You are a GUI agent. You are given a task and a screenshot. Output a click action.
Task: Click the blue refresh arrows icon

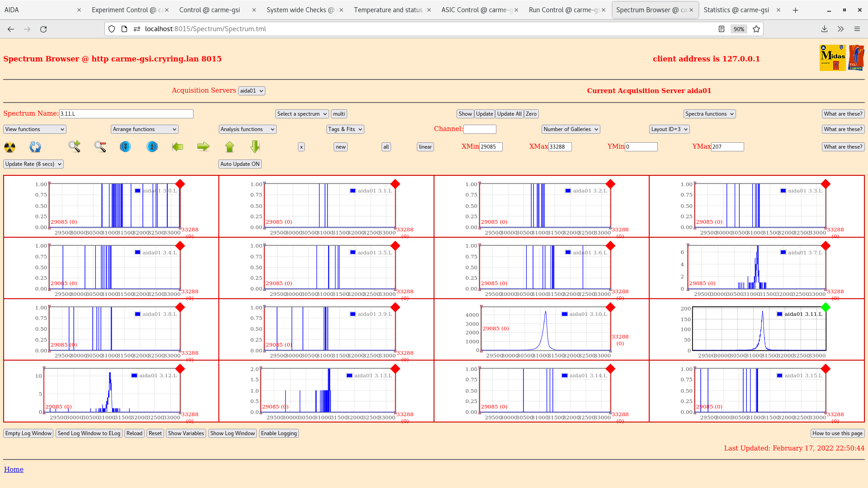pyautogui.click(x=35, y=147)
